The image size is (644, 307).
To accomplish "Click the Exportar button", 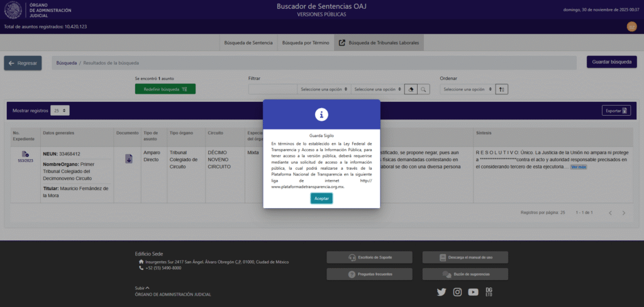I will (615, 111).
